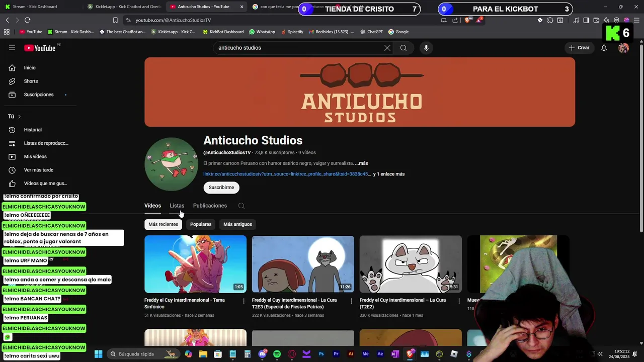Open Brave Rewards triangle icon
This screenshot has width=644, height=362.
click(479, 20)
